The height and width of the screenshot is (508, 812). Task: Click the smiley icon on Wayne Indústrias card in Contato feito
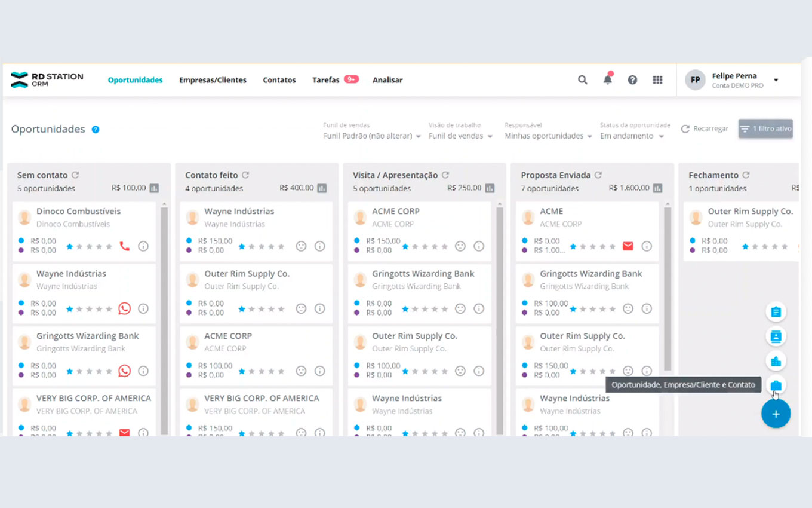[x=301, y=246]
